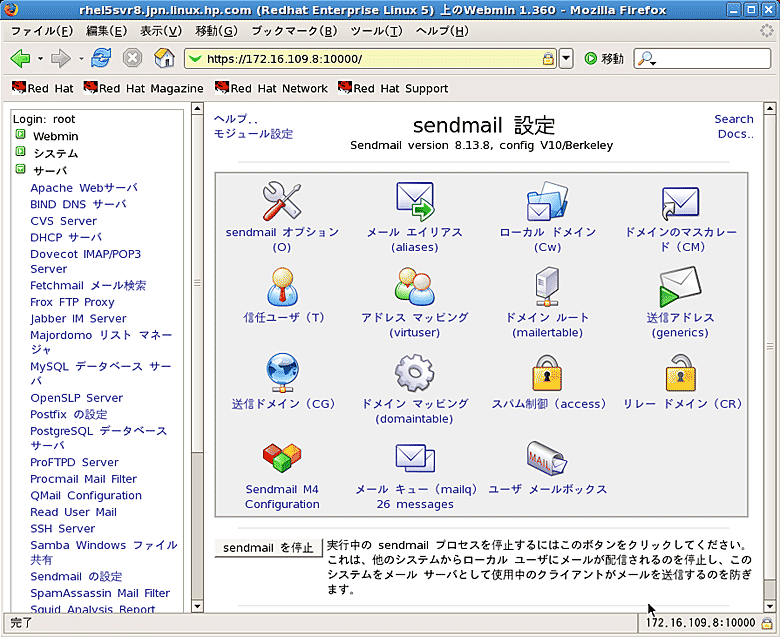Open the モジュール設定 link
The image size is (780, 637).
[253, 134]
